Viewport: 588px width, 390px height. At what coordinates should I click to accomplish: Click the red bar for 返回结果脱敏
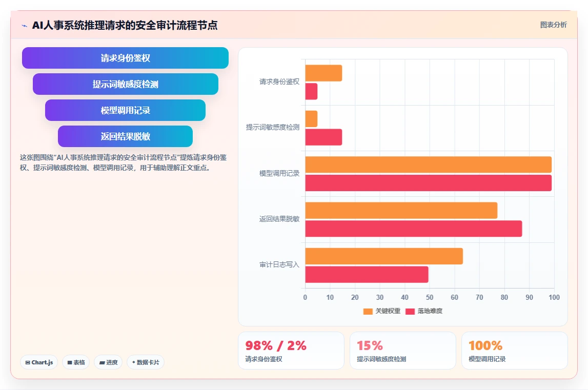pyautogui.click(x=414, y=229)
